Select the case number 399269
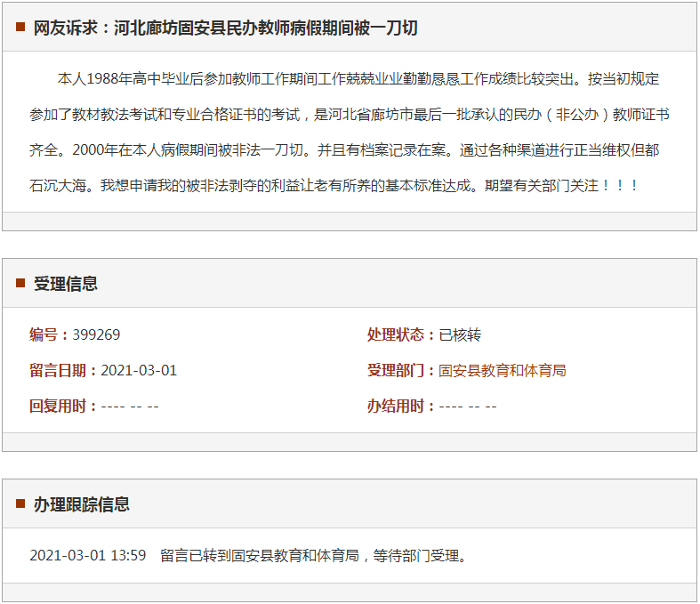700x604 pixels. click(96, 334)
